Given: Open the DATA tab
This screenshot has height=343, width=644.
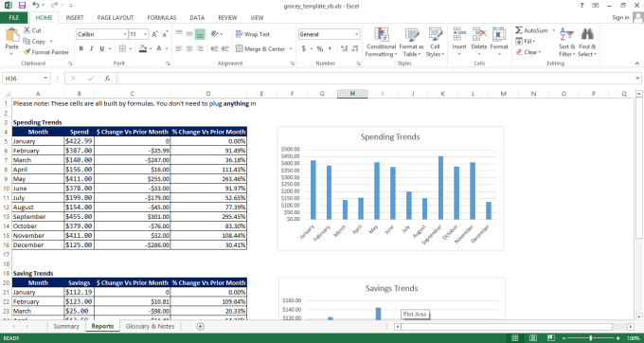Looking at the screenshot, I should point(197,18).
